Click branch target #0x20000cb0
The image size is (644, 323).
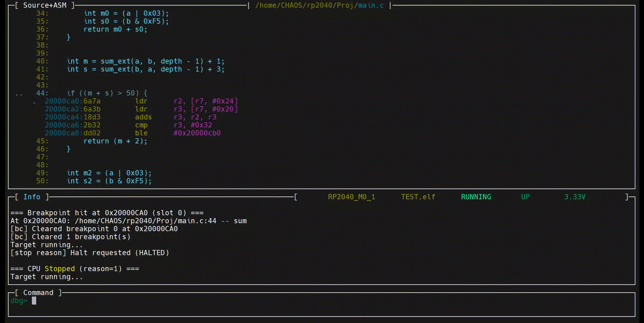197,133
